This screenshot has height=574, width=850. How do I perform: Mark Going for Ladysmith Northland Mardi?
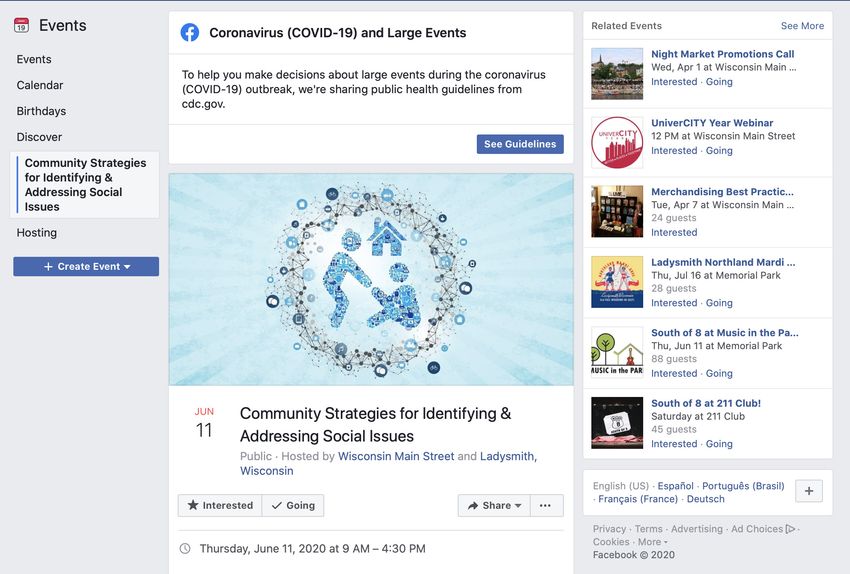(719, 303)
